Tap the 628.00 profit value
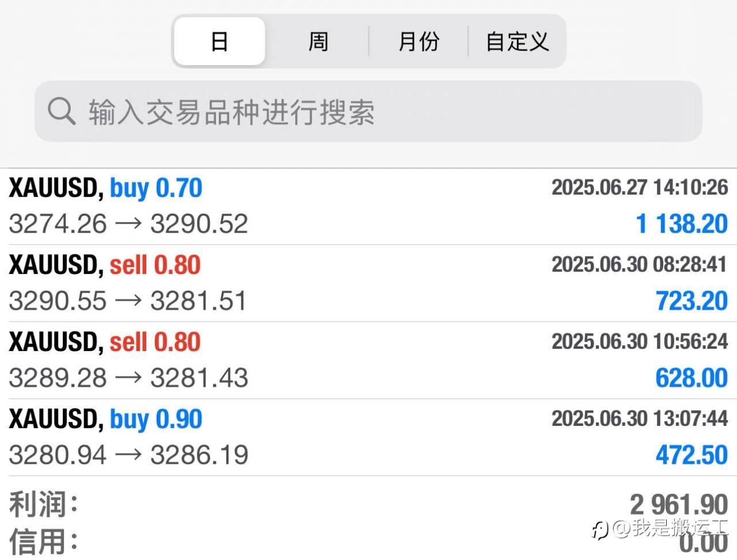This screenshot has height=560, width=737. point(692,378)
